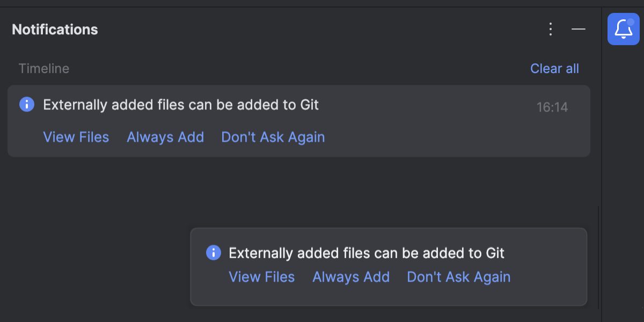Click Clear all to remove notifications
Viewport: 644px width, 322px height.
(x=554, y=68)
